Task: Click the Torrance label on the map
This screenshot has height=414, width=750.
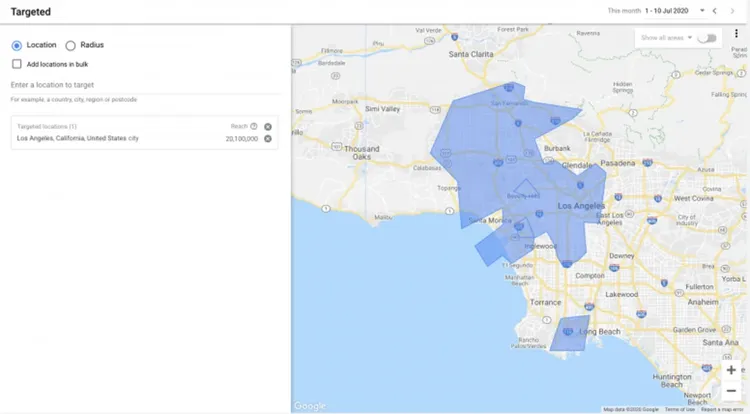Action: 545,302
